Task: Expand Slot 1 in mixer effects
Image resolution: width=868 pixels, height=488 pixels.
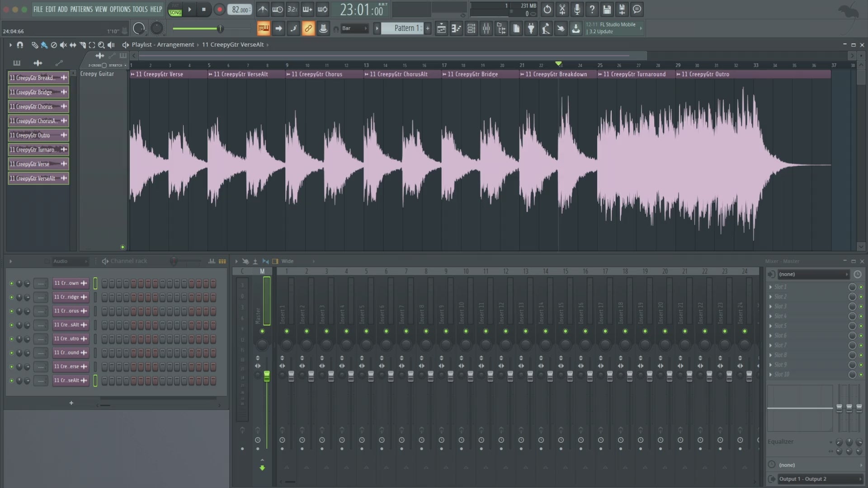Action: coord(770,287)
